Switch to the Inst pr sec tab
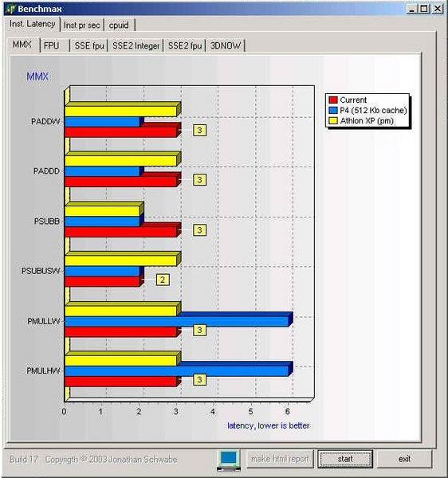Viewport: 448px width, 478px height. pyautogui.click(x=82, y=25)
